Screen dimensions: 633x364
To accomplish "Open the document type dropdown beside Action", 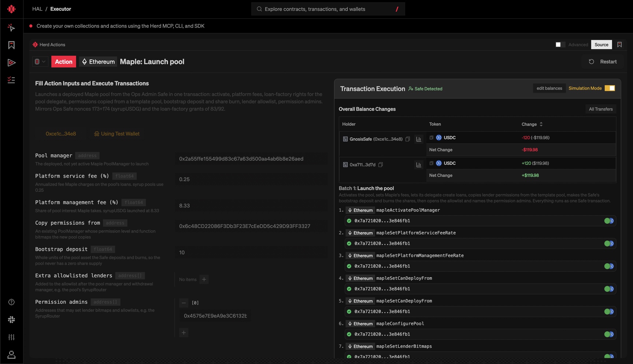I will point(40,62).
